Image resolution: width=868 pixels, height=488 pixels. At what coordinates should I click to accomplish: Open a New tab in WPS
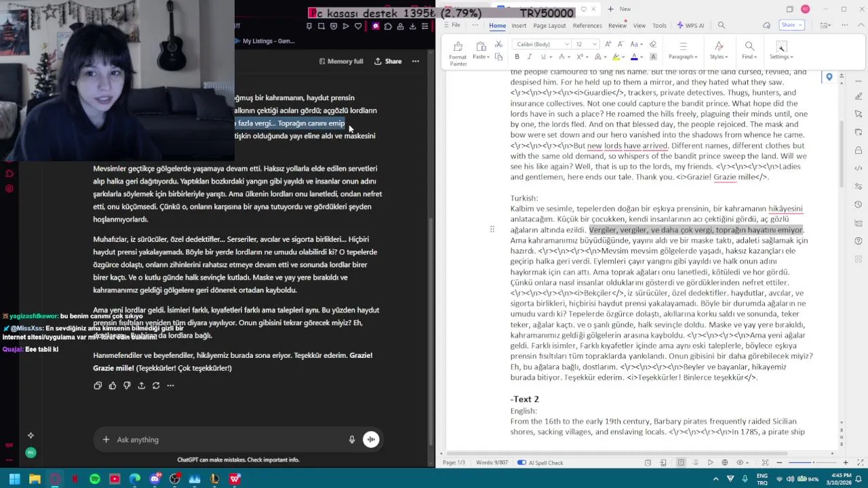620,9
